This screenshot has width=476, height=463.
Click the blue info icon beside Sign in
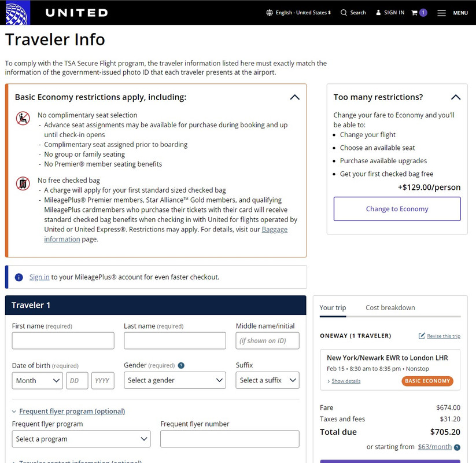[x=19, y=277]
